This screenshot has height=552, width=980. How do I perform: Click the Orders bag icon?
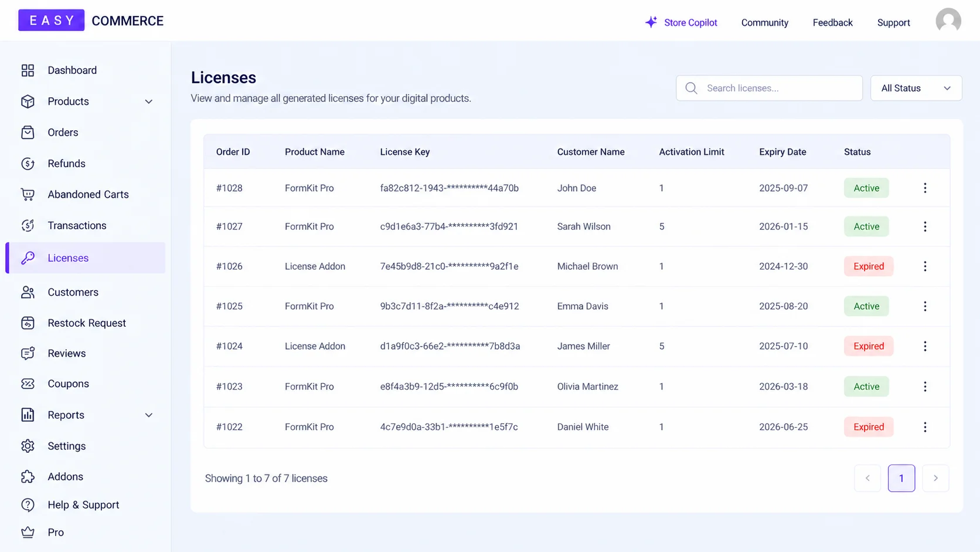pos(28,133)
